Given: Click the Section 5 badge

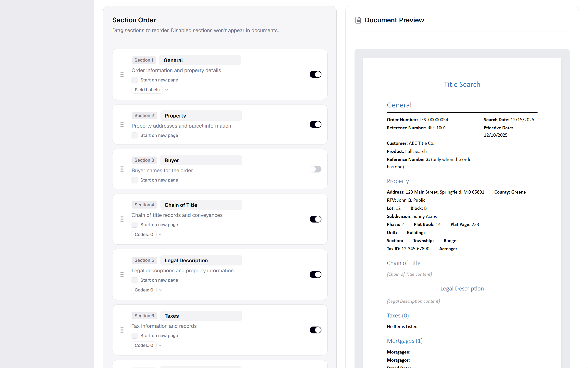Looking at the screenshot, I should coord(144,260).
